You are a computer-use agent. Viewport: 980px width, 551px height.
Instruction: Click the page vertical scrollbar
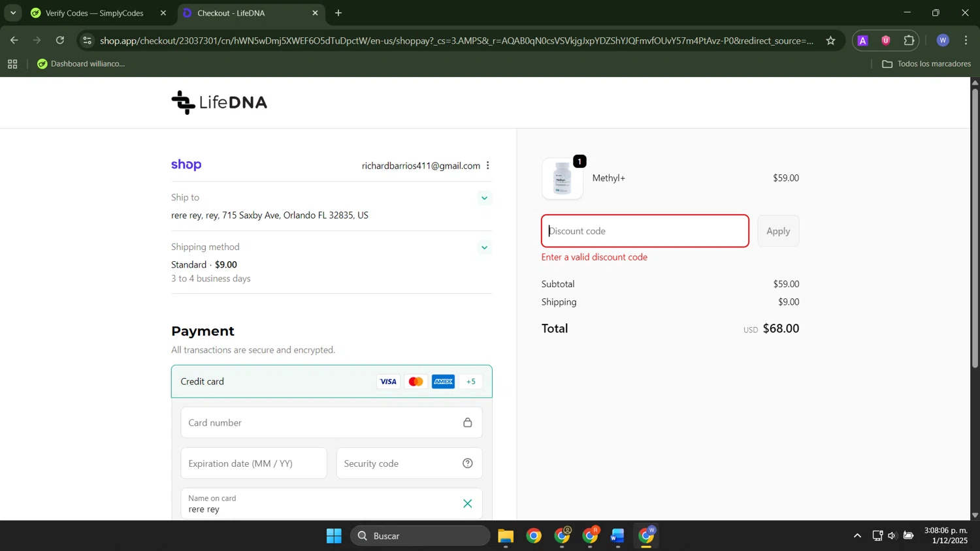975,228
